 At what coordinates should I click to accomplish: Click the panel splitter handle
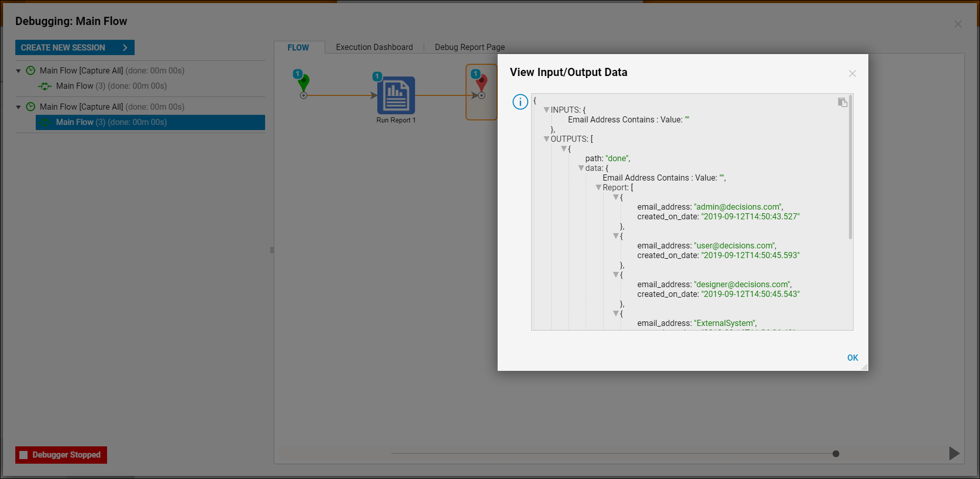[272, 250]
